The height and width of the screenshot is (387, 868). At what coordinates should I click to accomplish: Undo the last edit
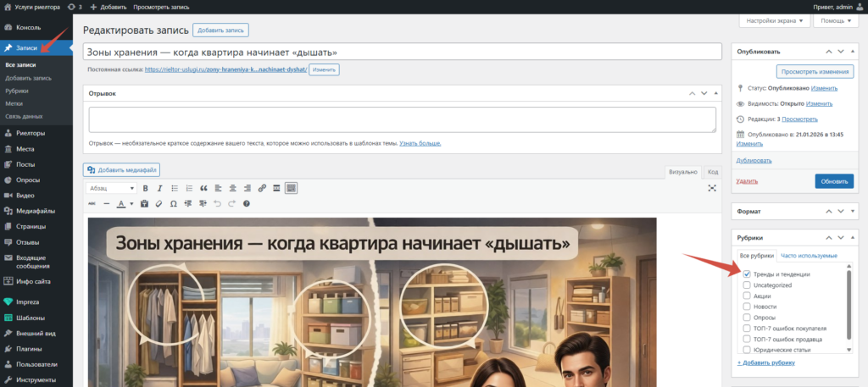pyautogui.click(x=217, y=203)
